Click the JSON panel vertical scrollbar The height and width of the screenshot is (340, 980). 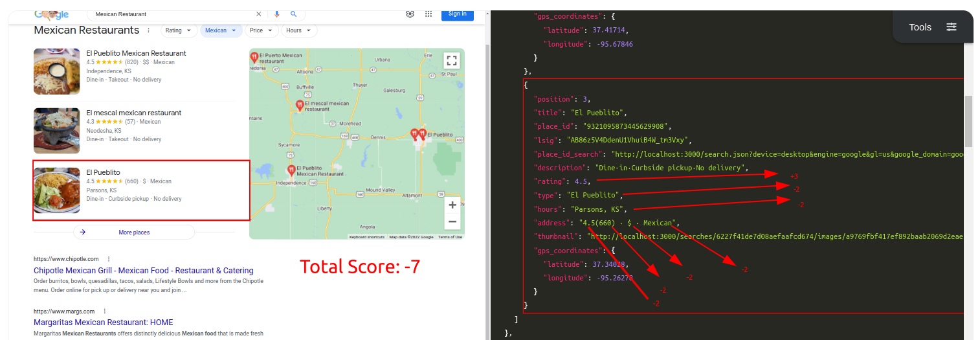[x=968, y=122]
